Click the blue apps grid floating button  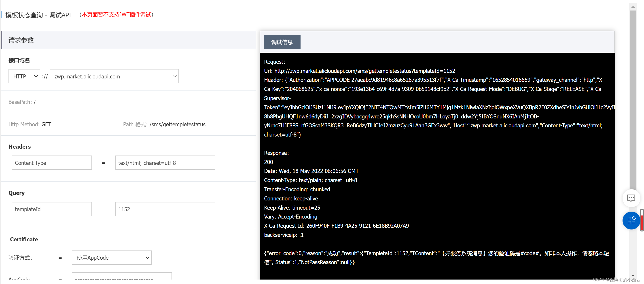(631, 220)
